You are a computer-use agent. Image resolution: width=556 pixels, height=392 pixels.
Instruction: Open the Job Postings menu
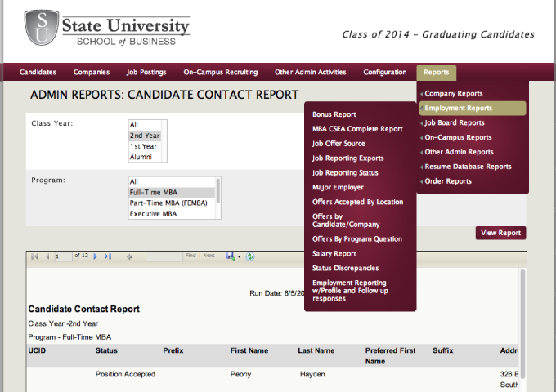(x=146, y=72)
